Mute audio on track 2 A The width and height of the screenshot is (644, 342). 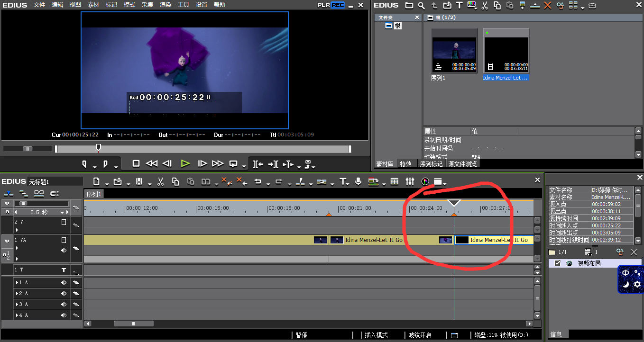tap(64, 293)
